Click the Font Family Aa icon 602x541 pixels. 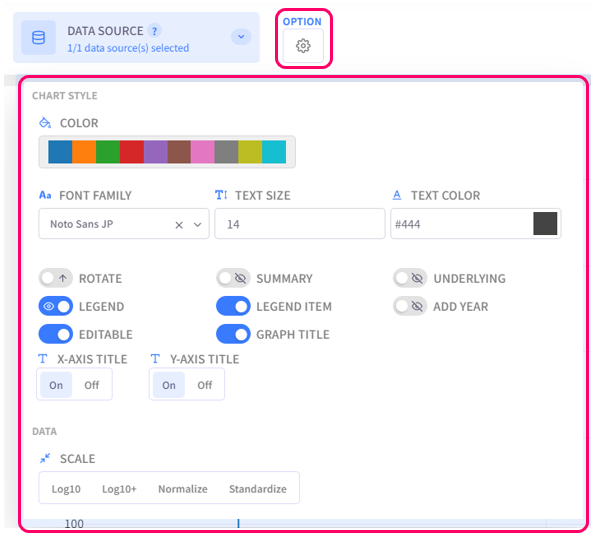click(x=45, y=195)
